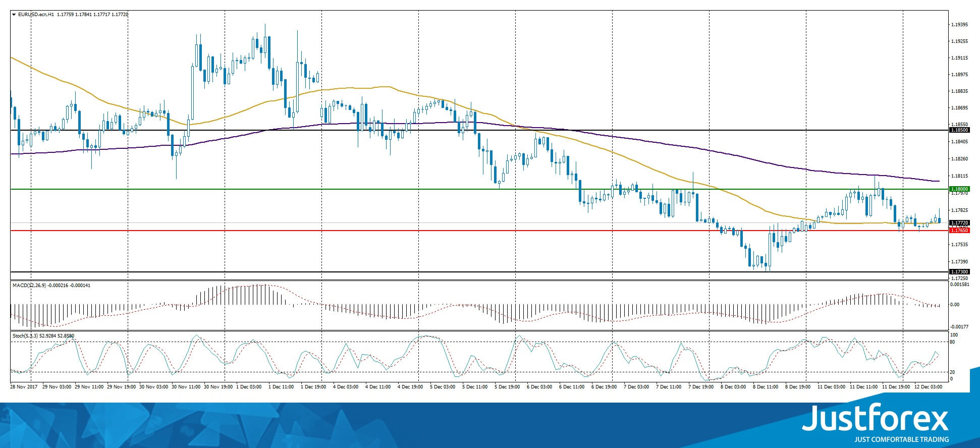Click the 8 Dec 11:00 time label

(766, 387)
